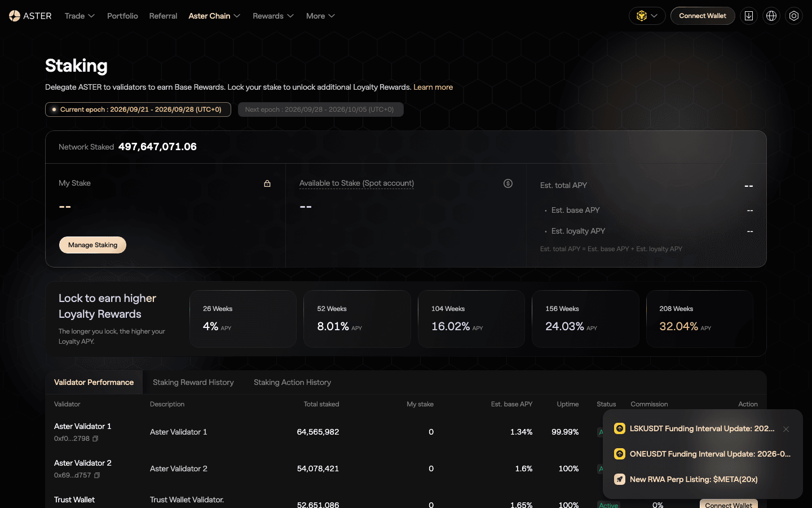Select the 104 Weeks lock card
The width and height of the screenshot is (812, 508).
coord(471,319)
